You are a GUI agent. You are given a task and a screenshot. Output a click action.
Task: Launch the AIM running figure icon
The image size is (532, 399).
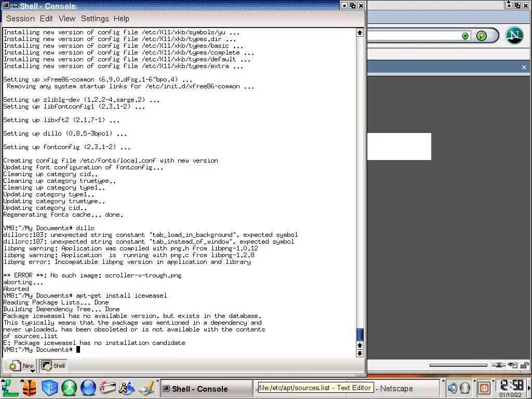[127, 388]
